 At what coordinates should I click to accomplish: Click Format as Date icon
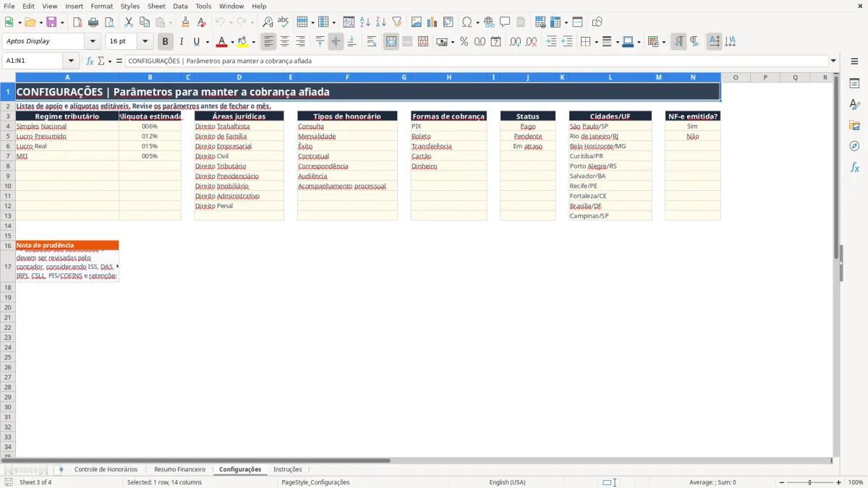(x=495, y=42)
